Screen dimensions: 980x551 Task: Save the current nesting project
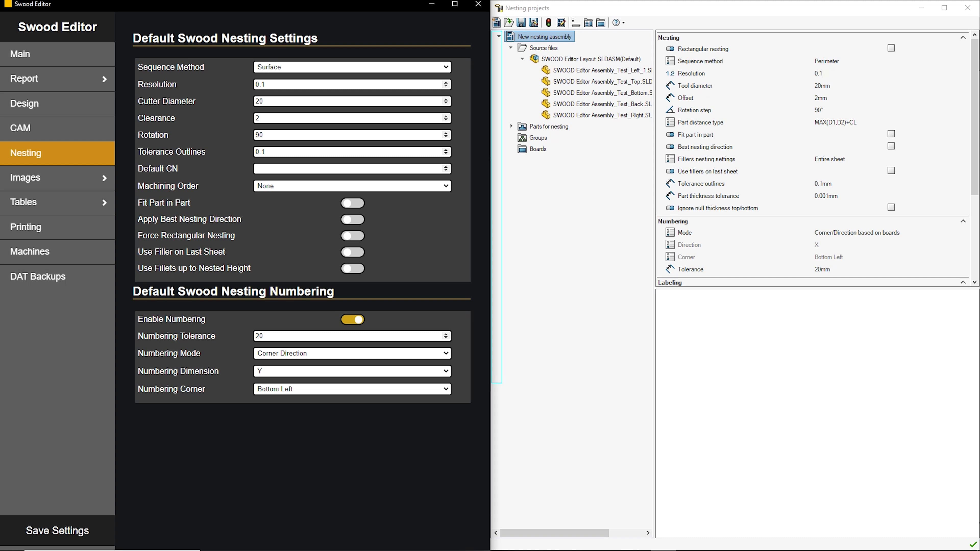(521, 22)
